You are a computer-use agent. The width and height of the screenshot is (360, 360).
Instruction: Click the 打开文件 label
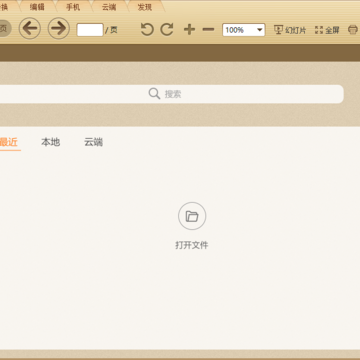pyautogui.click(x=192, y=245)
